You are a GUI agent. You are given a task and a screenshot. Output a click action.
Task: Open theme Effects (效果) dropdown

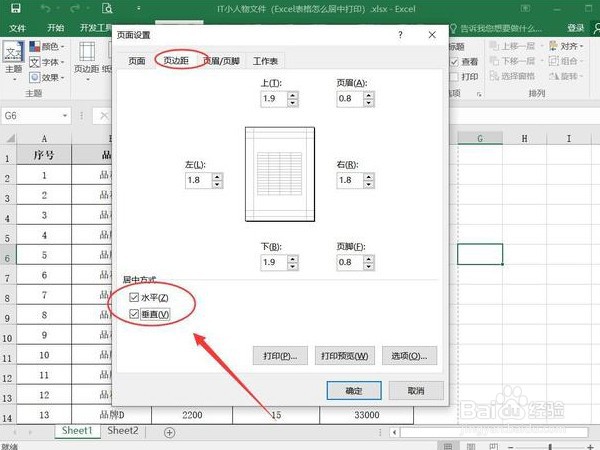tap(47, 77)
